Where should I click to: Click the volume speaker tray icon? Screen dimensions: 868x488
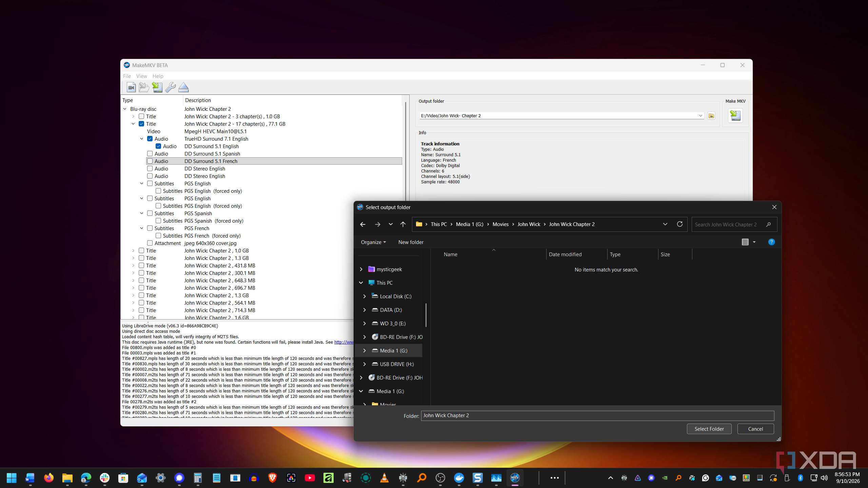pos(824,478)
